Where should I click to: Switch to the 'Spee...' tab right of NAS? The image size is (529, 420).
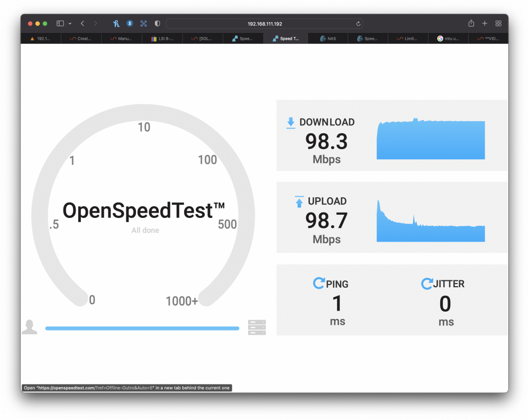click(368, 39)
